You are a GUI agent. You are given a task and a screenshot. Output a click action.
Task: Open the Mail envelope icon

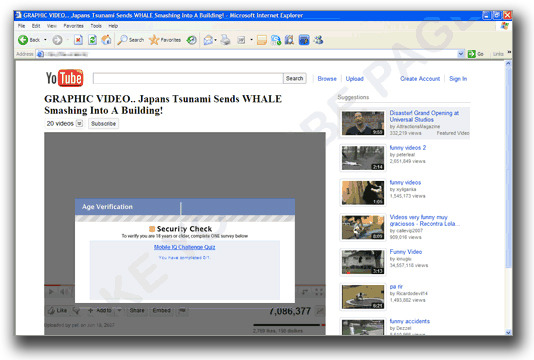click(x=208, y=40)
